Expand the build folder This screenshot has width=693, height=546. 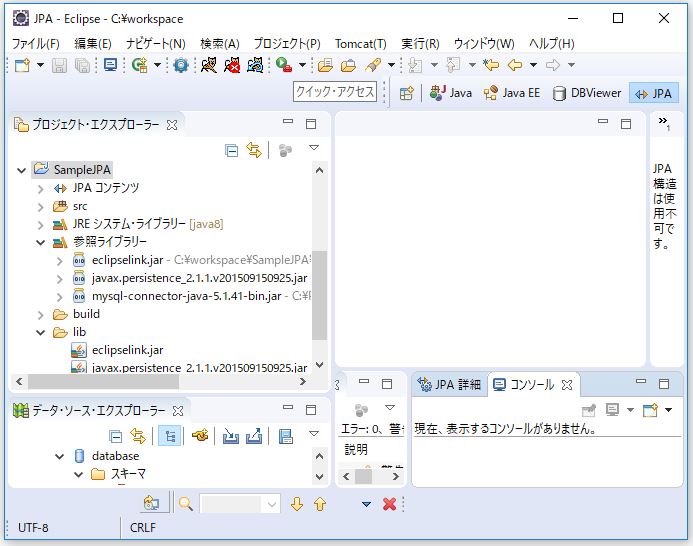(x=40, y=314)
